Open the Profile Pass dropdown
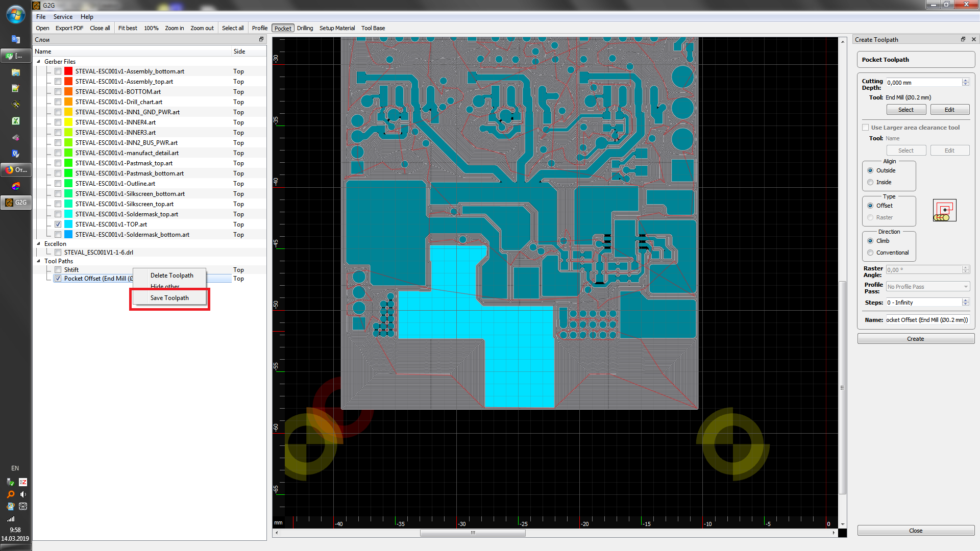Viewport: 980px width, 551px height. (x=927, y=287)
